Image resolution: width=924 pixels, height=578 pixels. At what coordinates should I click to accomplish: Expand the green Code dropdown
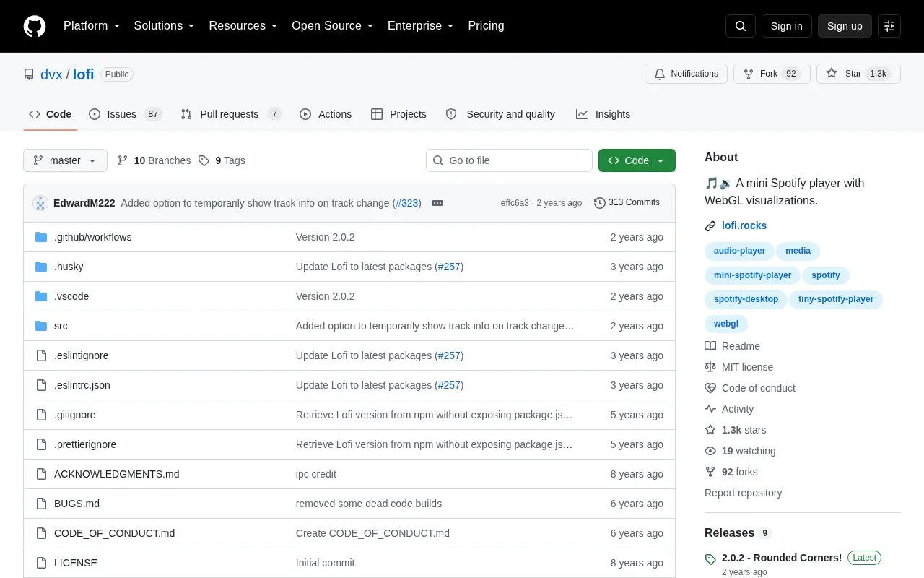coord(637,160)
